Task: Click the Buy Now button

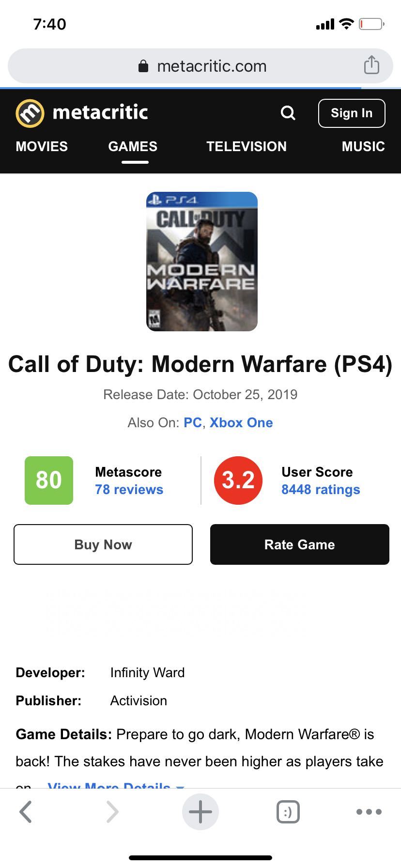Action: pyautogui.click(x=103, y=544)
